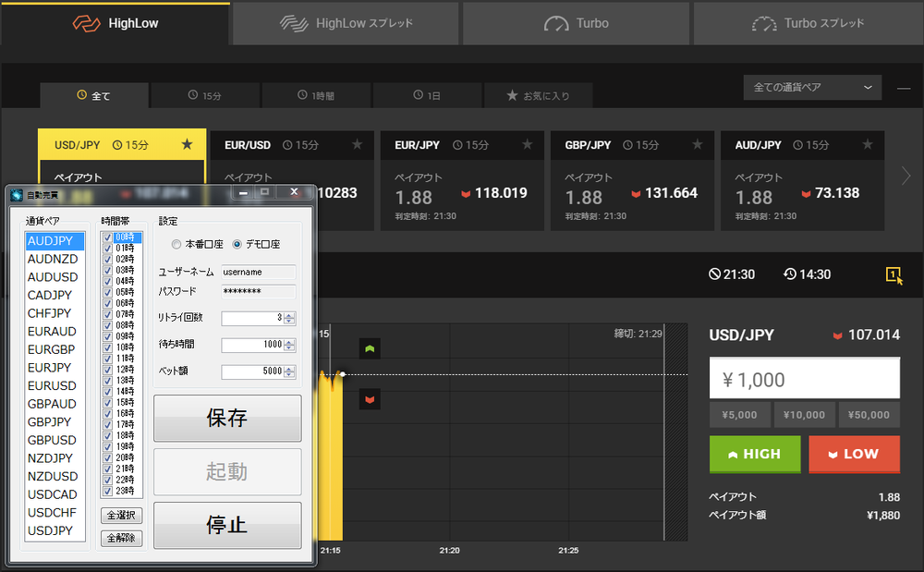
Task: Select the GBP/JPY 15分 asset card
Action: coord(632,180)
